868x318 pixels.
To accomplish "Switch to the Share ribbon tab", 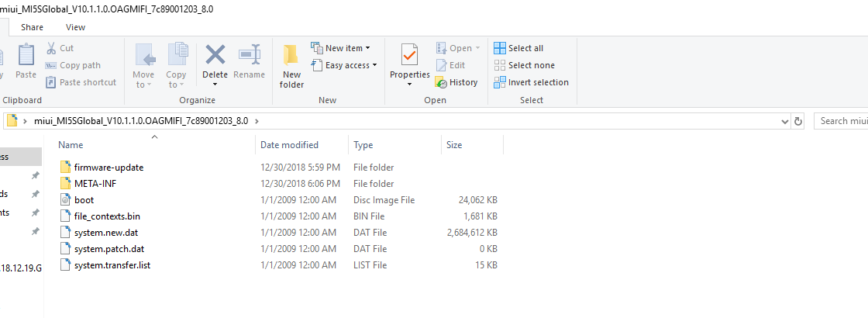I will coord(32,27).
